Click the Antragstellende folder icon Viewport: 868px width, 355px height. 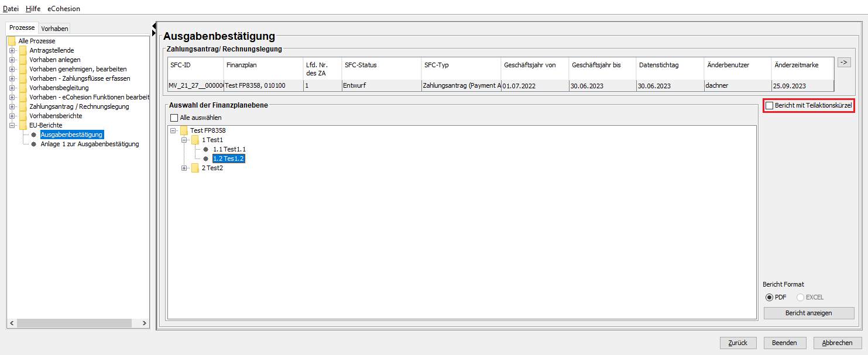click(x=23, y=50)
